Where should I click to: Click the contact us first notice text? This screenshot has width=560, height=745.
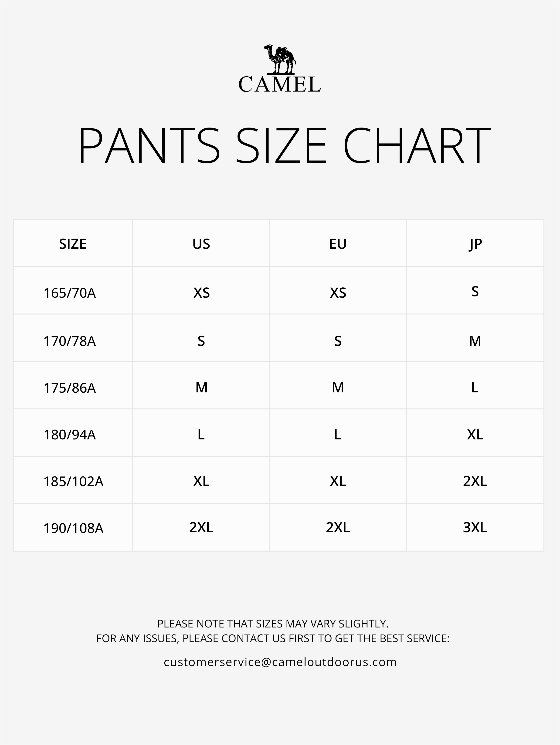(273, 638)
